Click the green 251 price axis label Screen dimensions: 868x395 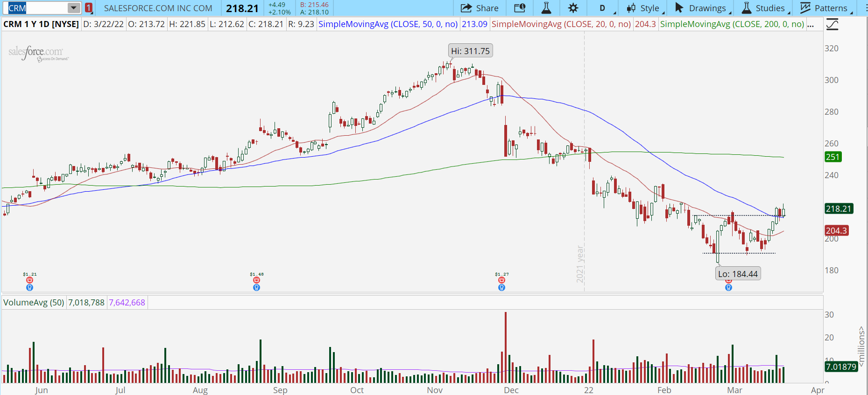833,157
